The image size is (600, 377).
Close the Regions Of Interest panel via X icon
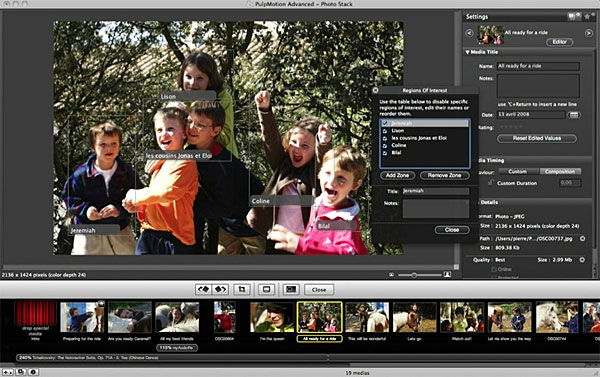376,90
